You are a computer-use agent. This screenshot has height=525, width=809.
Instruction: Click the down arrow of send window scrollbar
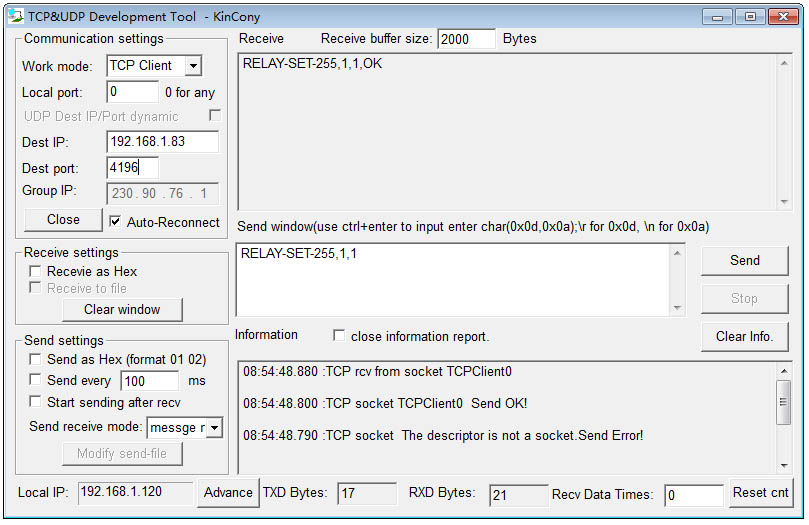678,308
